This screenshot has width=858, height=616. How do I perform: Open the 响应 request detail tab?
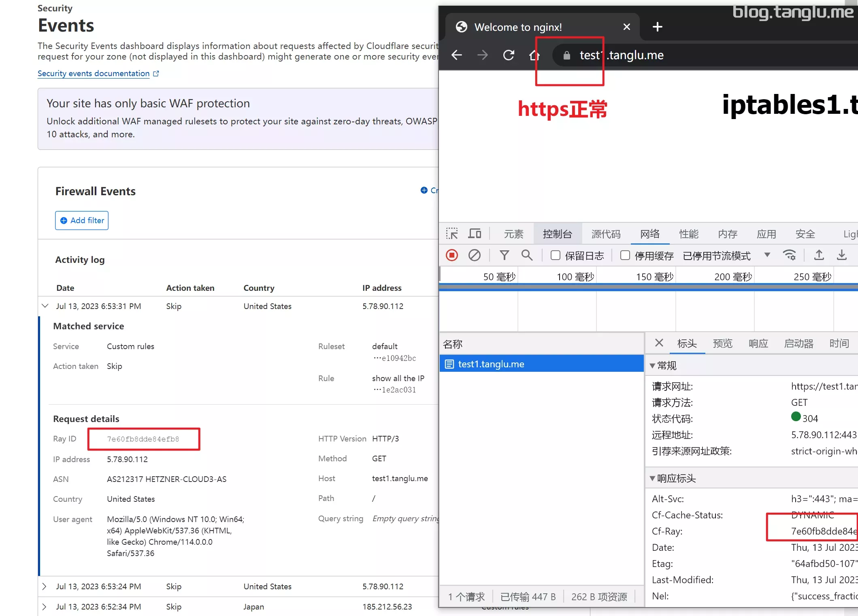point(758,343)
